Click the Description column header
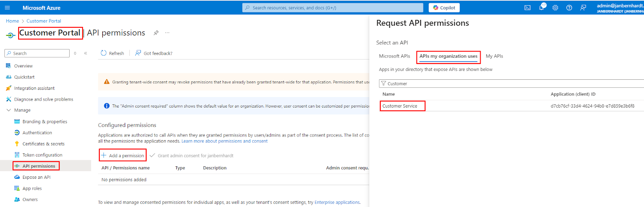 pos(215,168)
